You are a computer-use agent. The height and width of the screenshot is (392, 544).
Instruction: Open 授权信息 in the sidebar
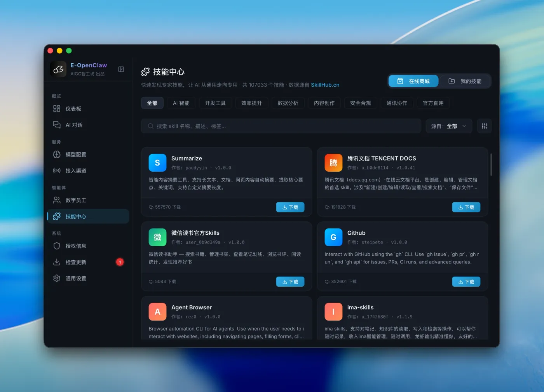88,246
